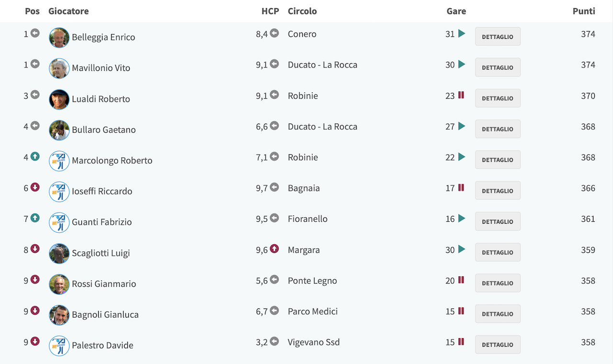
Task: Sort by the HCP column header
Action: pyautogui.click(x=270, y=11)
